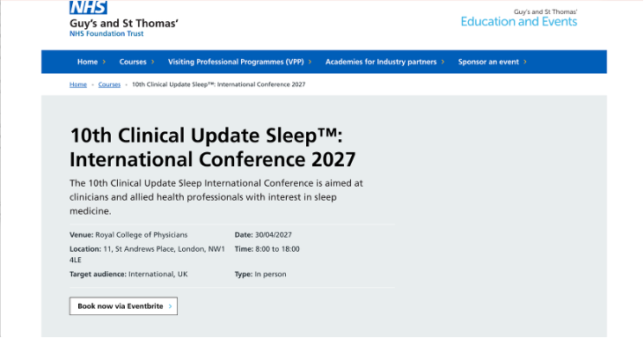Click the chevron after Sponsor an event
Image resolution: width=644 pixels, height=338 pixels.
[x=525, y=62]
